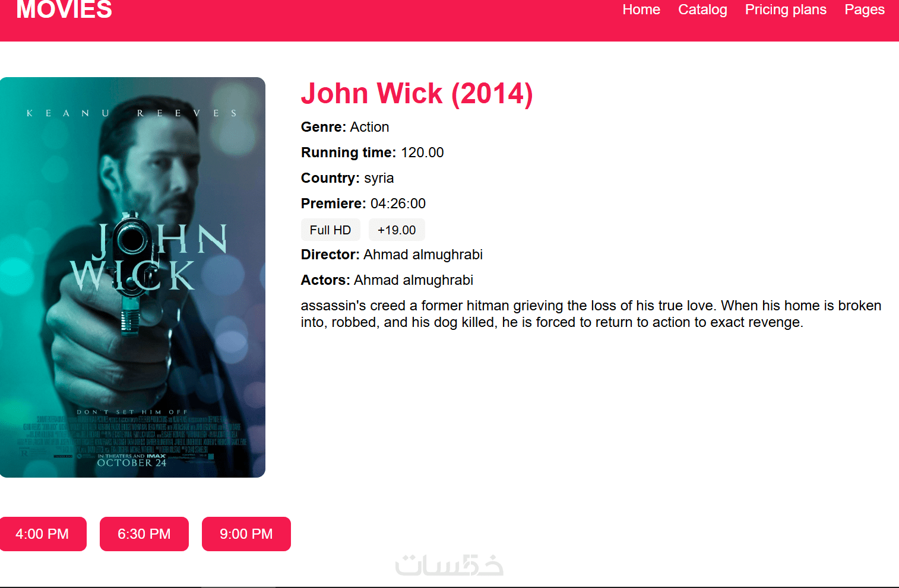Click the MOVIES site logo

64,9
